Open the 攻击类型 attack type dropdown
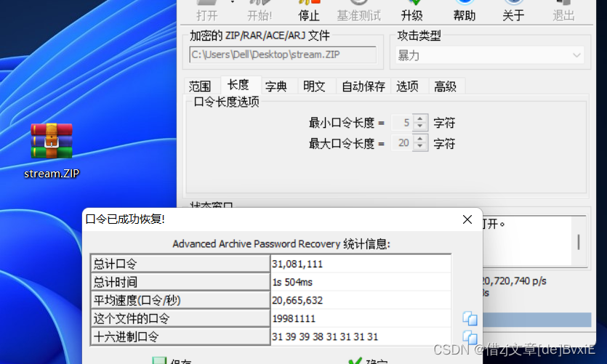 point(490,55)
